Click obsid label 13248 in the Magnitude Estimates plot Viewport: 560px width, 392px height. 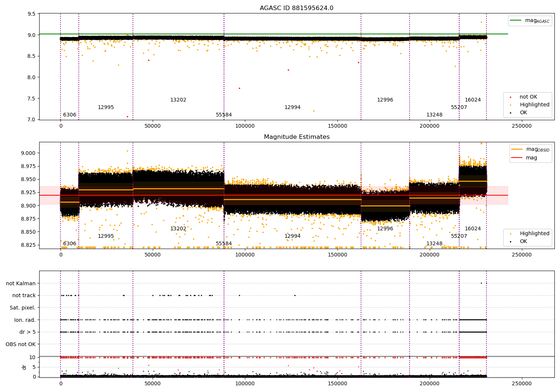pyautogui.click(x=434, y=244)
